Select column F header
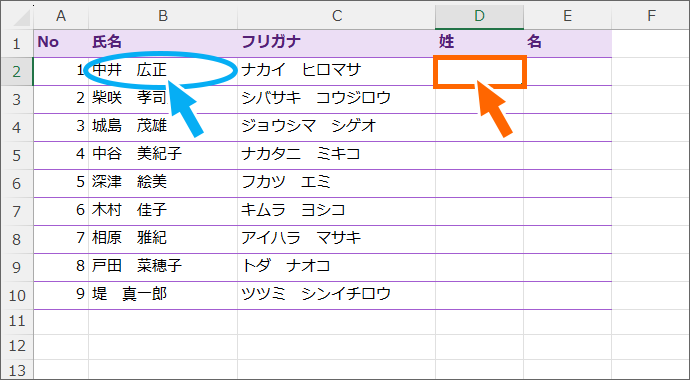 click(x=651, y=17)
